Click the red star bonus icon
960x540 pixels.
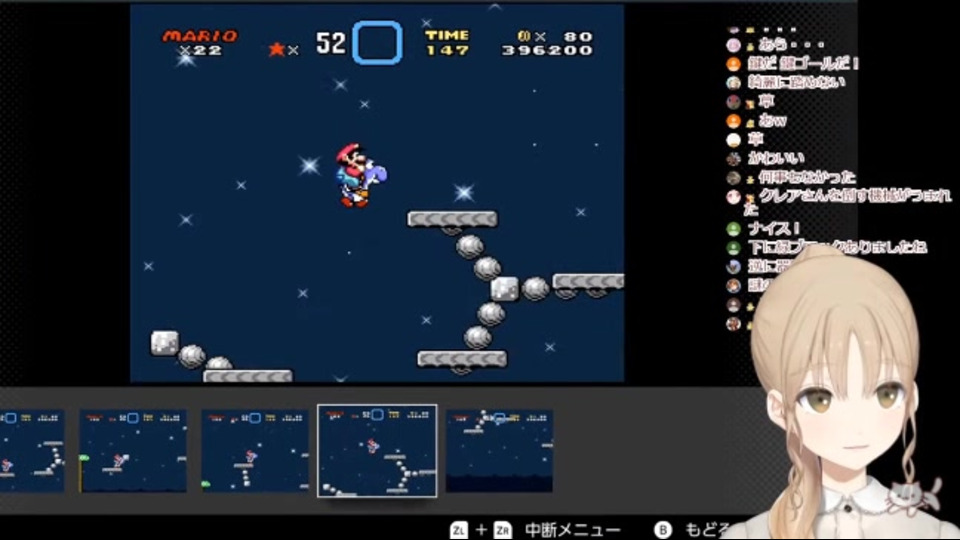click(x=277, y=49)
